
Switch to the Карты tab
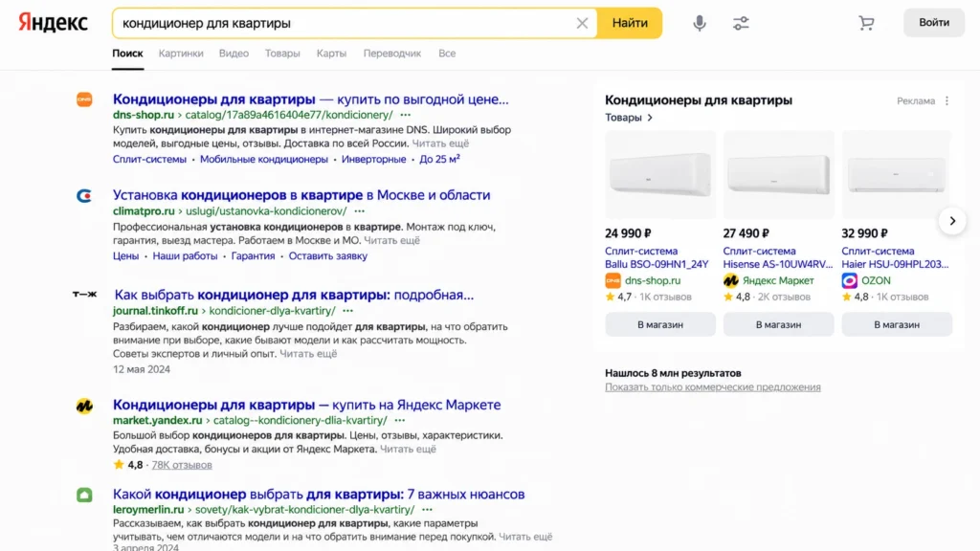tap(331, 54)
